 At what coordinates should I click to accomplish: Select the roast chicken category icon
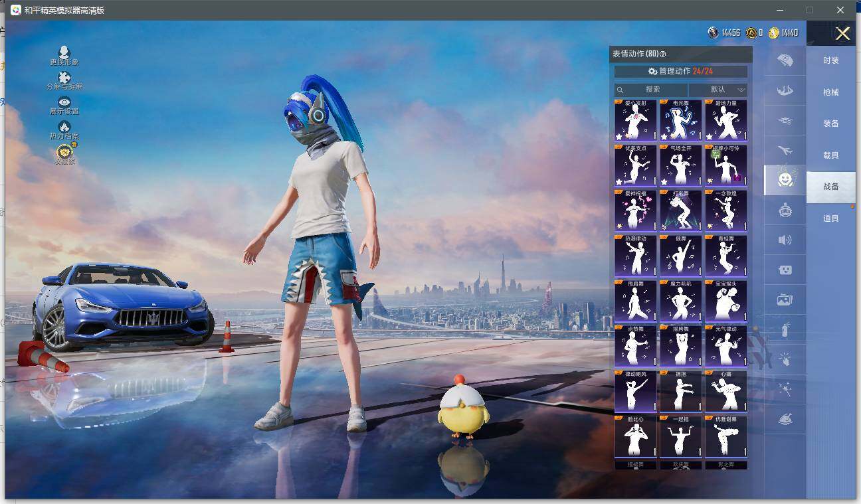pyautogui.click(x=785, y=420)
